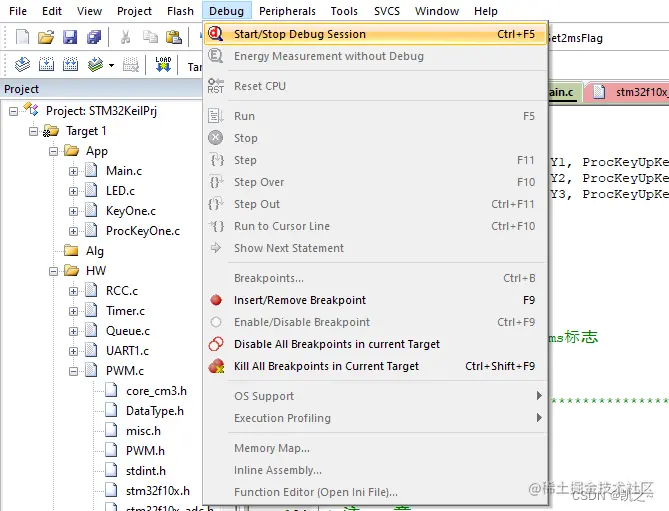Choose Start/Stop Debug Session menu entry
669x511 pixels.
pyautogui.click(x=375, y=34)
